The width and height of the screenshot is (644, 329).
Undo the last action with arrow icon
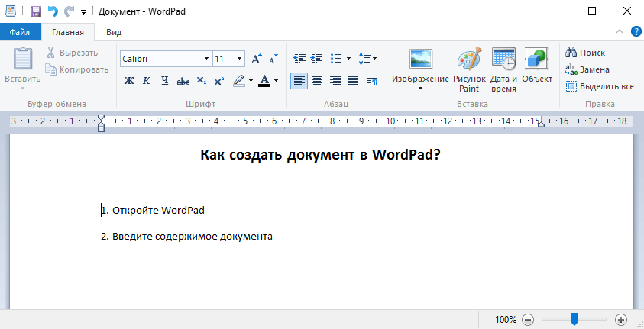point(53,11)
